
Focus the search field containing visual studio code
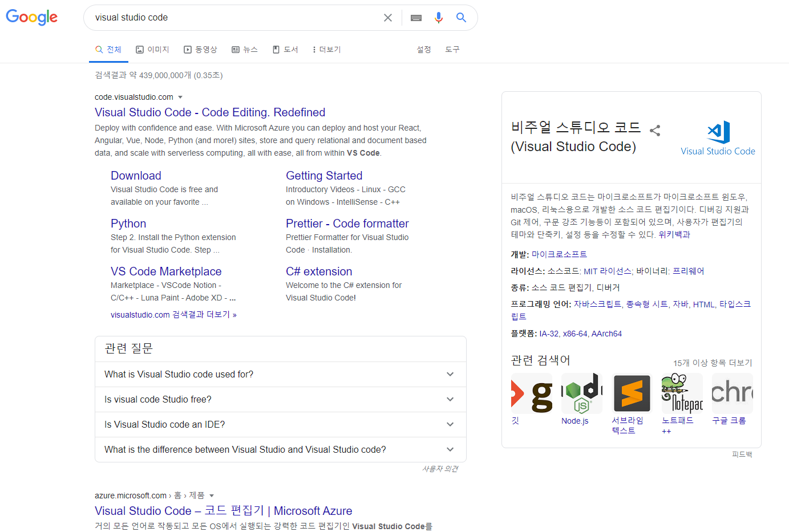(x=234, y=18)
